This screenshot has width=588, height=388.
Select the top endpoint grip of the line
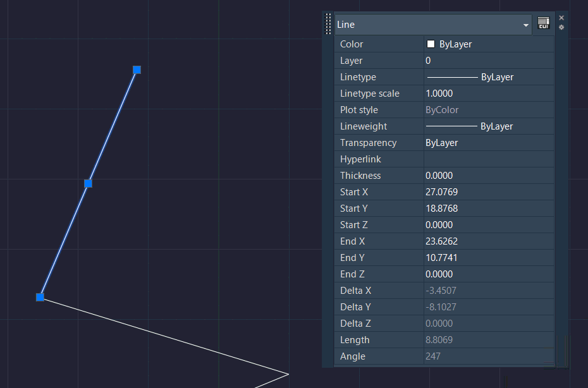(x=137, y=70)
